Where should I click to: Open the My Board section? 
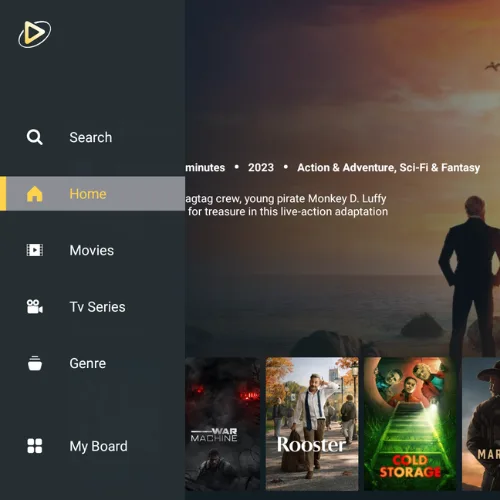(92, 446)
